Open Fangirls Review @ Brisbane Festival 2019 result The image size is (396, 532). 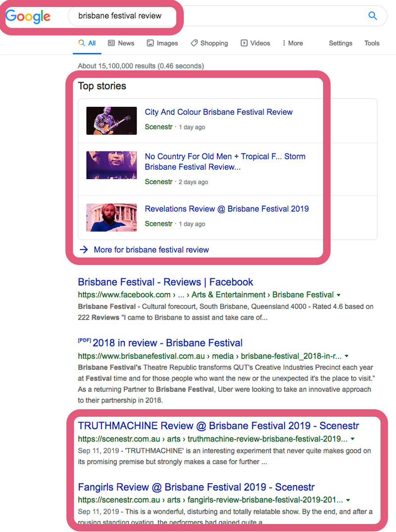coord(196,487)
